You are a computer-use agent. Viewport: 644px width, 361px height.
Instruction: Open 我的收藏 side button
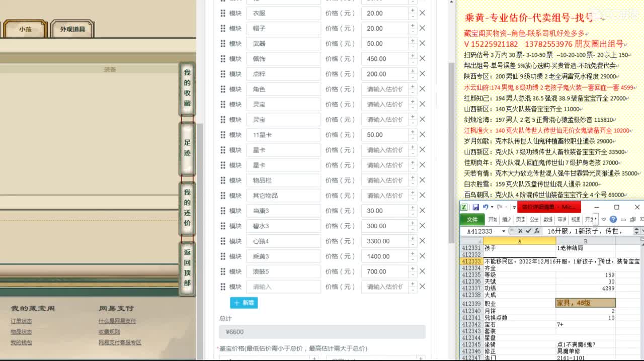pyautogui.click(x=187, y=89)
